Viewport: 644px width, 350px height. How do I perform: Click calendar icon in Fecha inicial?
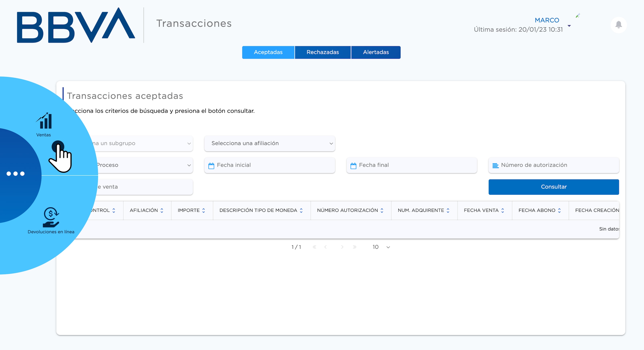[211, 165]
